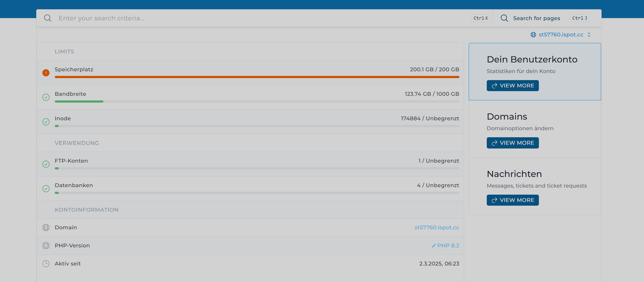This screenshot has height=282, width=644.
Task: Click the PHP 8.2 version link
Action: coord(448,246)
